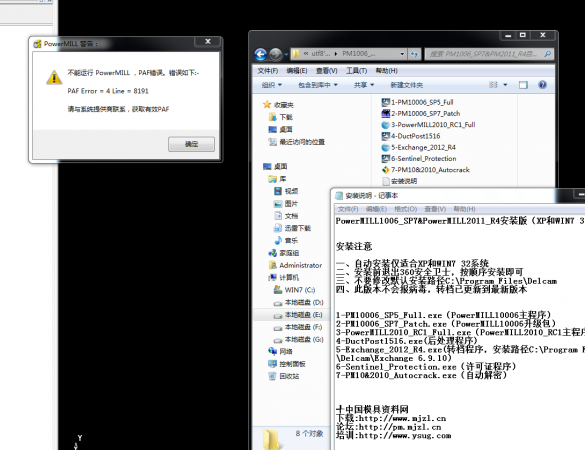Select 本地磁盘 (F:) drive
This screenshot has width=585, height=450.
pos(298,327)
